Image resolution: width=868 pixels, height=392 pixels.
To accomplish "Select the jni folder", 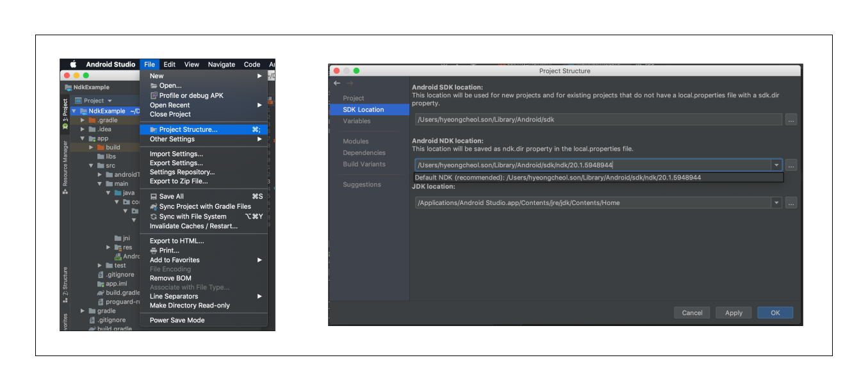I will tap(122, 238).
